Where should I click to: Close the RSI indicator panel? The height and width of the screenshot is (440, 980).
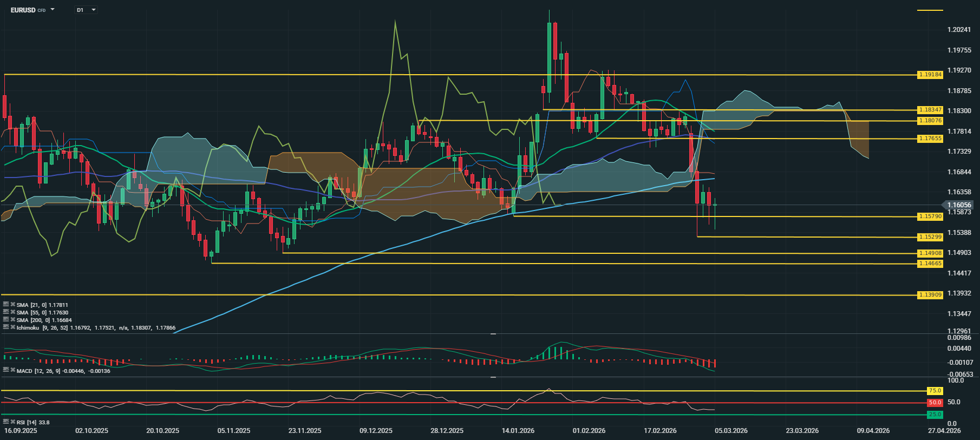tap(13, 422)
